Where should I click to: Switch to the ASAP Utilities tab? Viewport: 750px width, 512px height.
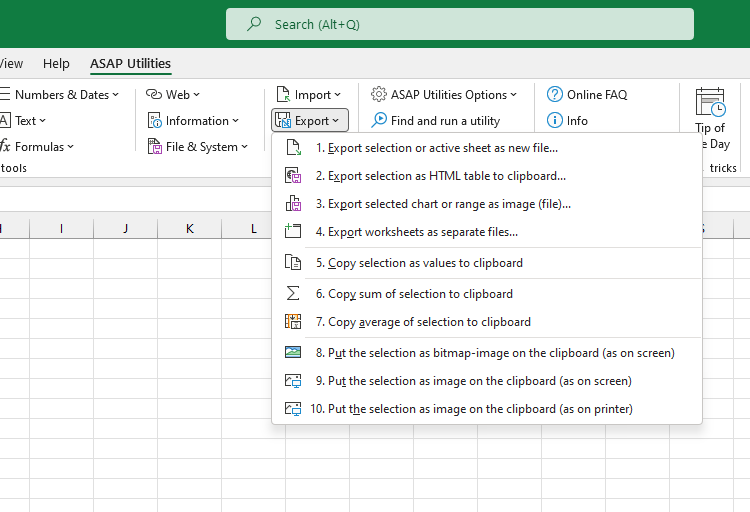click(130, 64)
